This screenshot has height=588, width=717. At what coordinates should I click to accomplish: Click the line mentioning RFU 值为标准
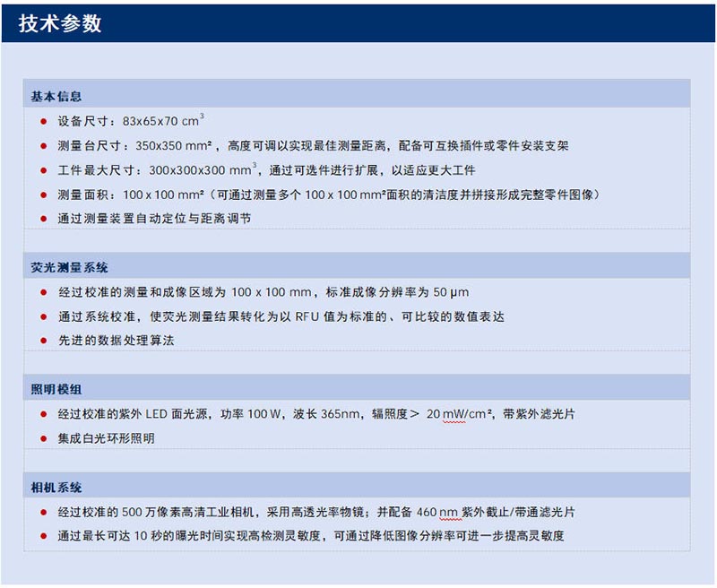click(281, 316)
